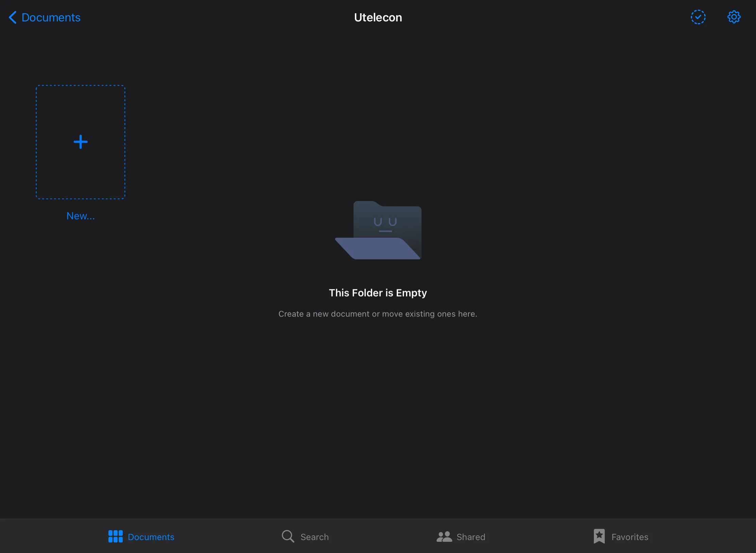756x553 pixels.
Task: Tap the dashed-circle checkmark select icon
Action: 698,17
